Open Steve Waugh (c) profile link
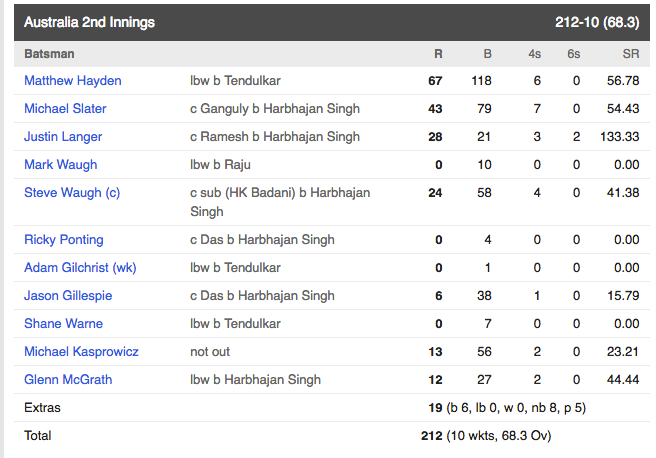 [72, 193]
